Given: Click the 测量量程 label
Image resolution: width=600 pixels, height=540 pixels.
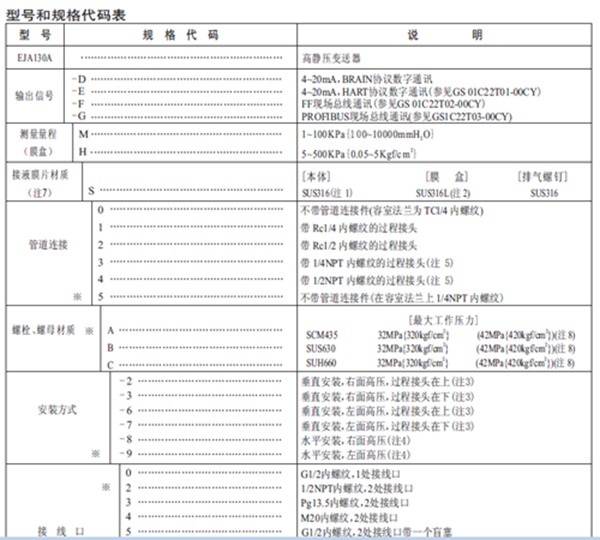Looking at the screenshot, I should click(x=38, y=134).
